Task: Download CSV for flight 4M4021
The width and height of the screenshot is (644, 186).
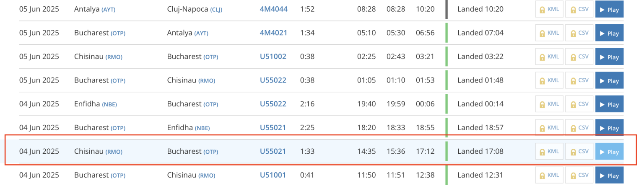Action: [579, 33]
